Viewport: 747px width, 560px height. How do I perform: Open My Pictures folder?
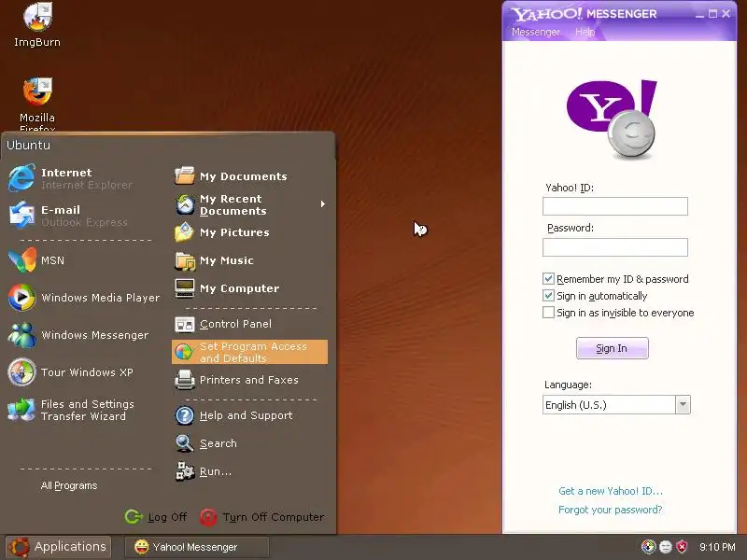tap(222, 232)
